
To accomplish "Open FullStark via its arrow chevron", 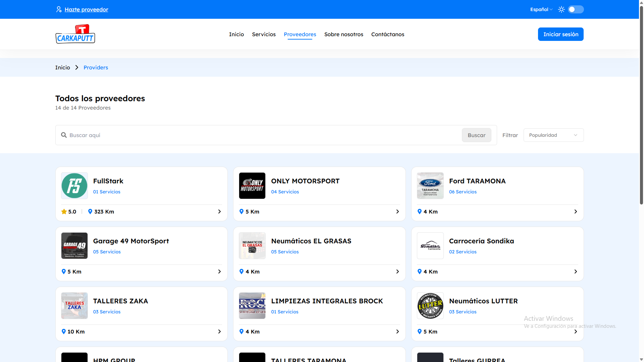I will click(219, 212).
